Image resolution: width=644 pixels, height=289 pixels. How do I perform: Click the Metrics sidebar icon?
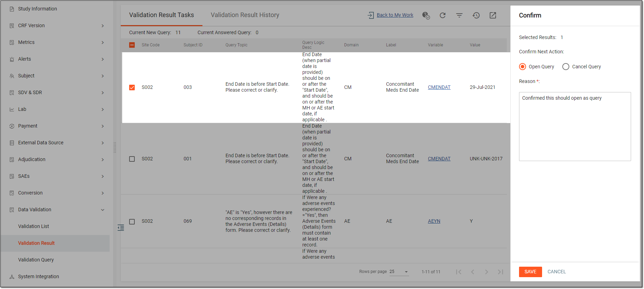(12, 43)
